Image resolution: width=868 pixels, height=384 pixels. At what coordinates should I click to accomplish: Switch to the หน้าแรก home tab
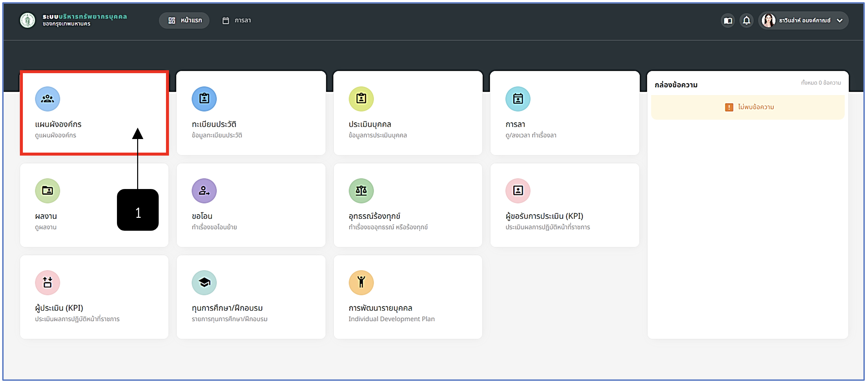184,21
